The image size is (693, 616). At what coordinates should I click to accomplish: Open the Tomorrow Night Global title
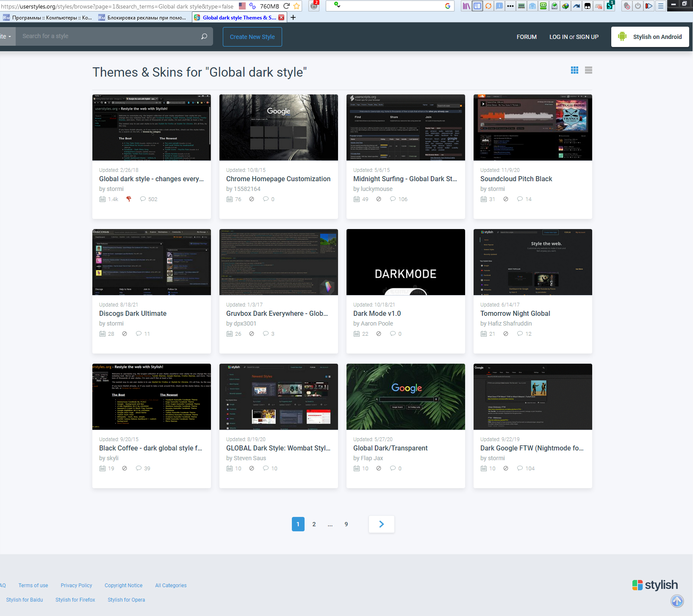[515, 313]
